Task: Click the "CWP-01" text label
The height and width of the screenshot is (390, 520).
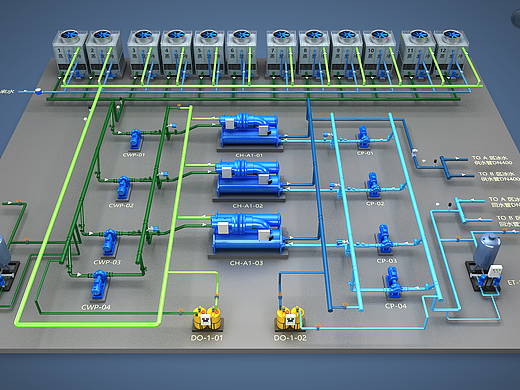Action: (x=134, y=155)
